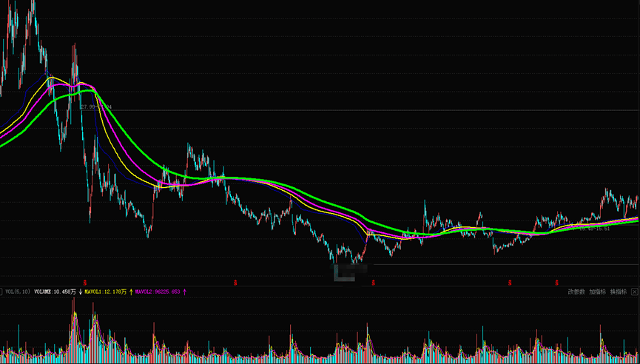Click the middle red S marker

373,282
